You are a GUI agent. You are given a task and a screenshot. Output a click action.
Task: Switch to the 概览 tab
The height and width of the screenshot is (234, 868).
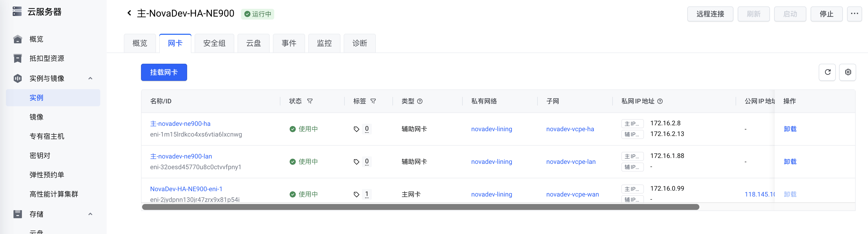(140, 43)
